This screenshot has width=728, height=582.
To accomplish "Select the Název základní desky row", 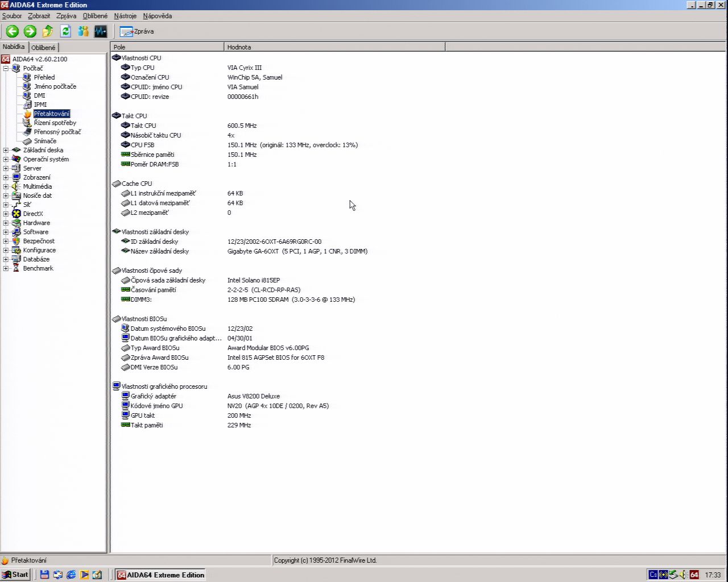I will [x=278, y=251].
